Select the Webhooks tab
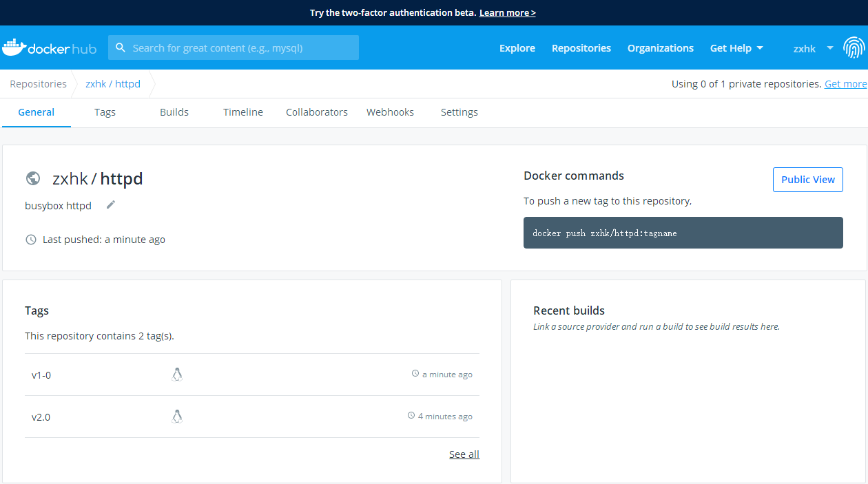Viewport: 868px width, 484px height. (390, 112)
